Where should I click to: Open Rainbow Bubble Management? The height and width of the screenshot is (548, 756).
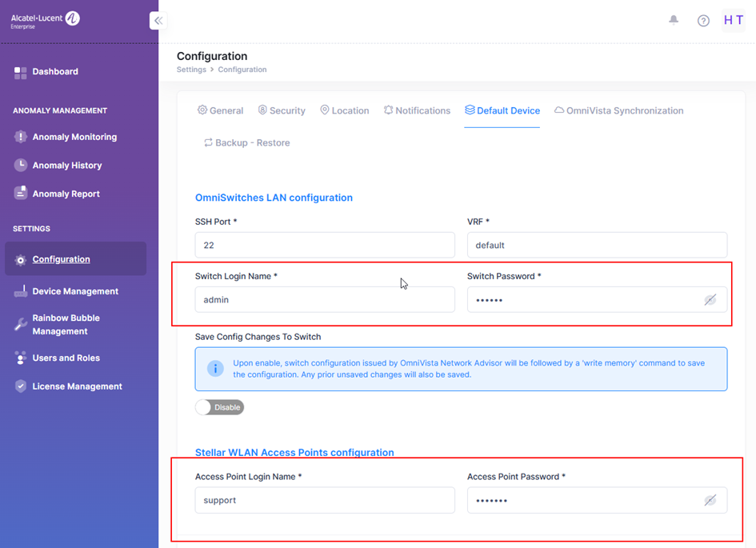[66, 324]
